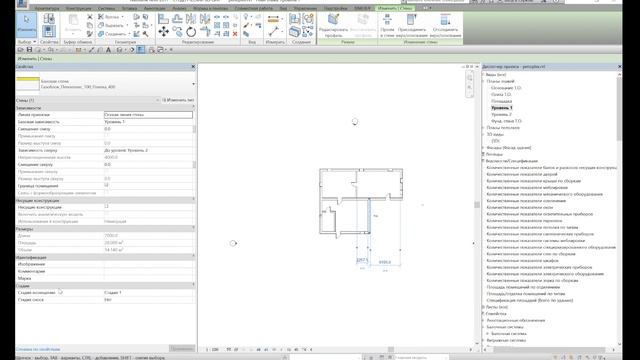Select the Rotate tool icon
This screenshot has width=640, height=360.
[191, 32]
